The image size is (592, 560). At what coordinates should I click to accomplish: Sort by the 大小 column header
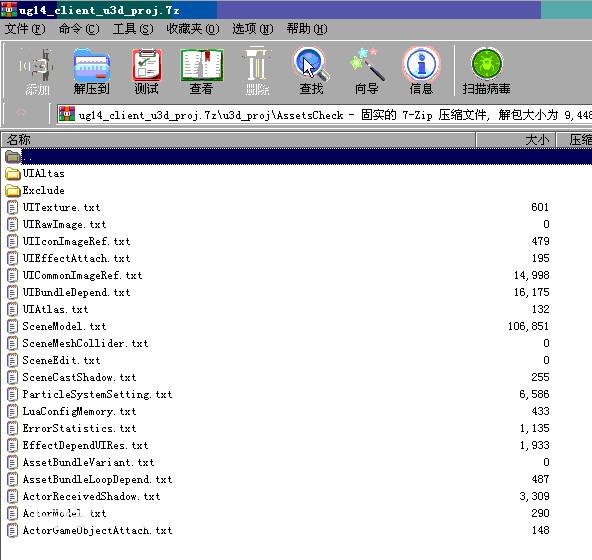pos(516,140)
